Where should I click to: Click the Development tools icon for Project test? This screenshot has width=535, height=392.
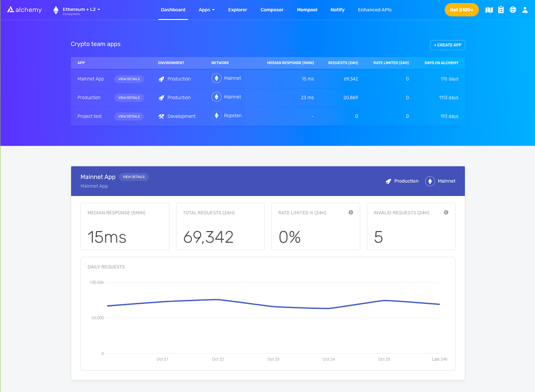point(162,117)
